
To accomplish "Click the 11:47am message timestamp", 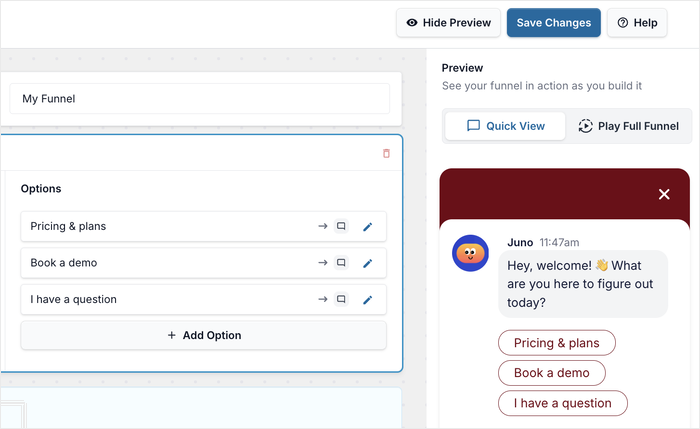I will click(559, 242).
